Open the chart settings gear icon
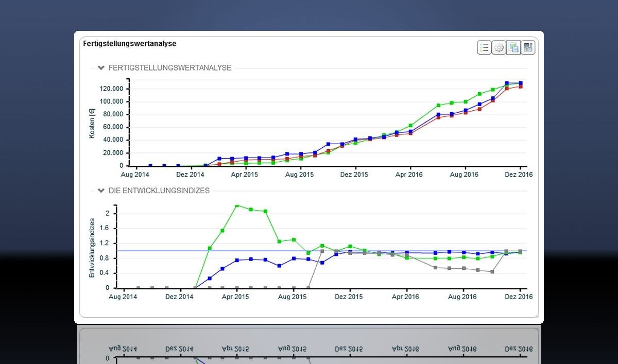 (499, 48)
